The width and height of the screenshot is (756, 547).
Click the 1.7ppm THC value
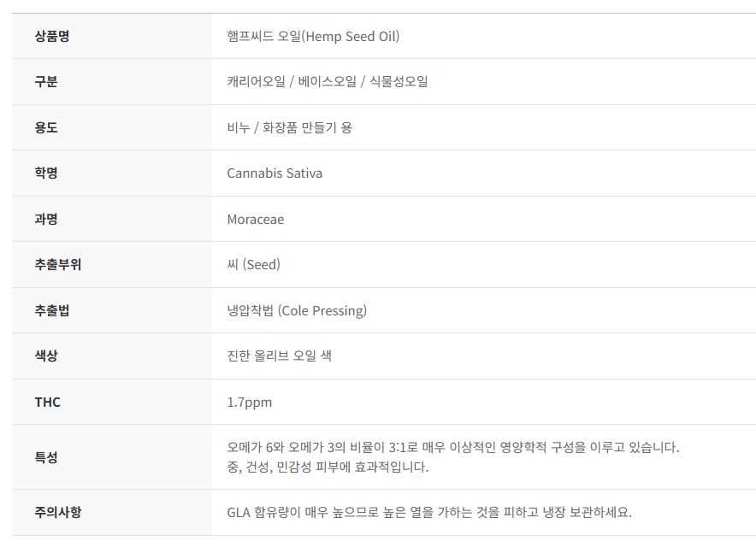coord(249,402)
